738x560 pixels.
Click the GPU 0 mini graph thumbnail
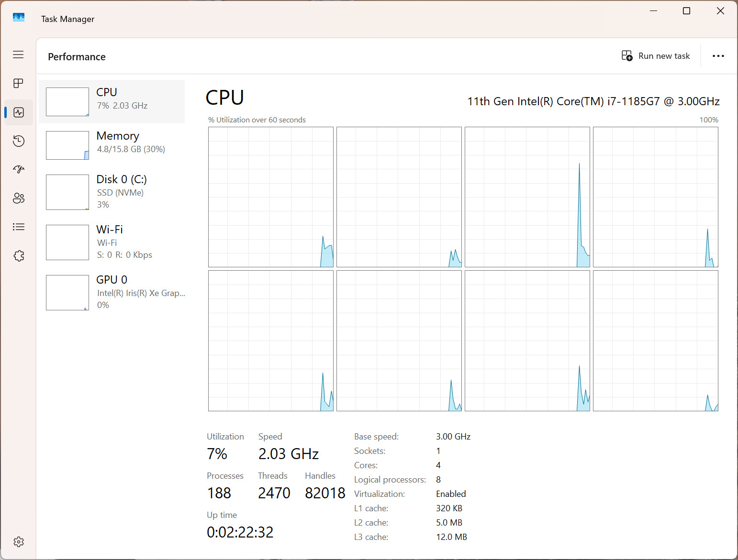pos(67,293)
